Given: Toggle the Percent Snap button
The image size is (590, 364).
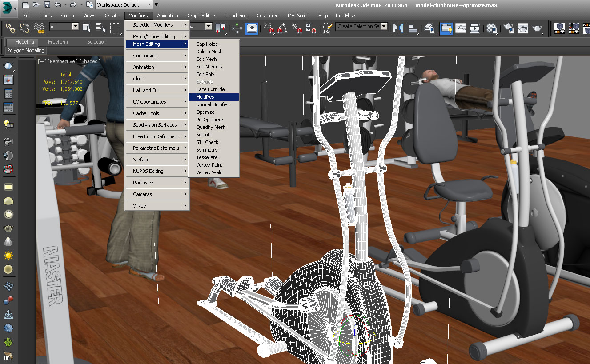Looking at the screenshot, I should point(296,28).
